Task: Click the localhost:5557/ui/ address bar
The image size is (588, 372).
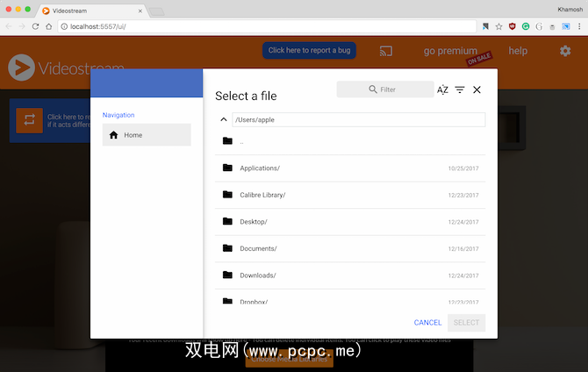Action: 267,26
